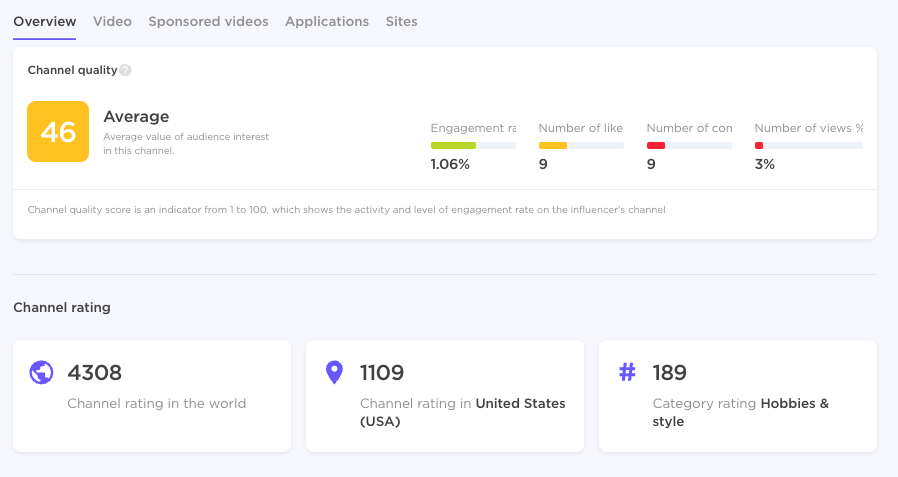Select the Sites tab
This screenshot has height=477, width=898.
point(402,21)
